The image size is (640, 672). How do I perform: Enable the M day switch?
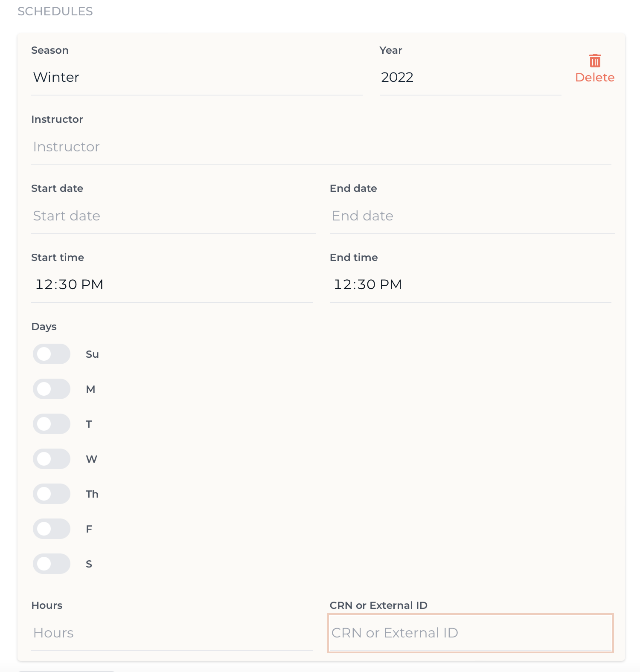click(52, 389)
